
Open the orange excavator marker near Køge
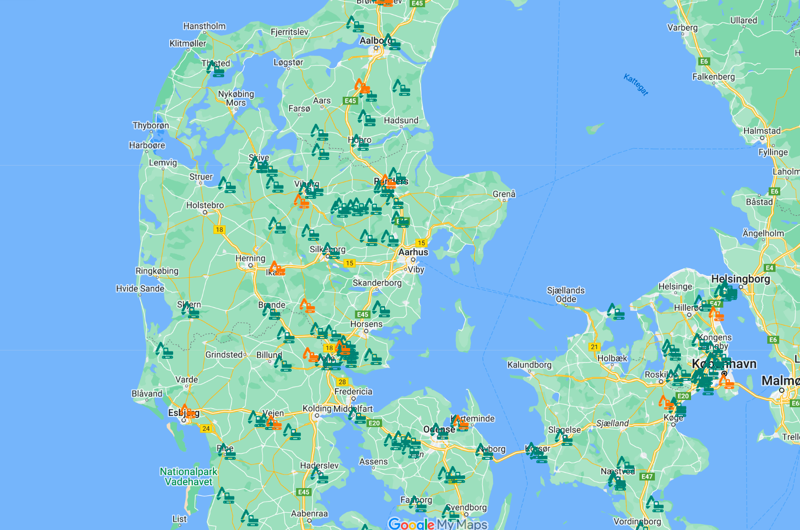click(665, 404)
